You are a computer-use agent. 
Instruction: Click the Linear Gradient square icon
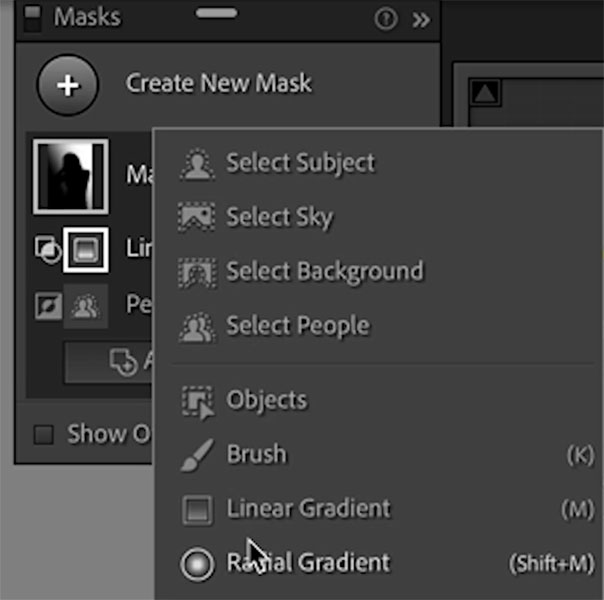click(197, 510)
